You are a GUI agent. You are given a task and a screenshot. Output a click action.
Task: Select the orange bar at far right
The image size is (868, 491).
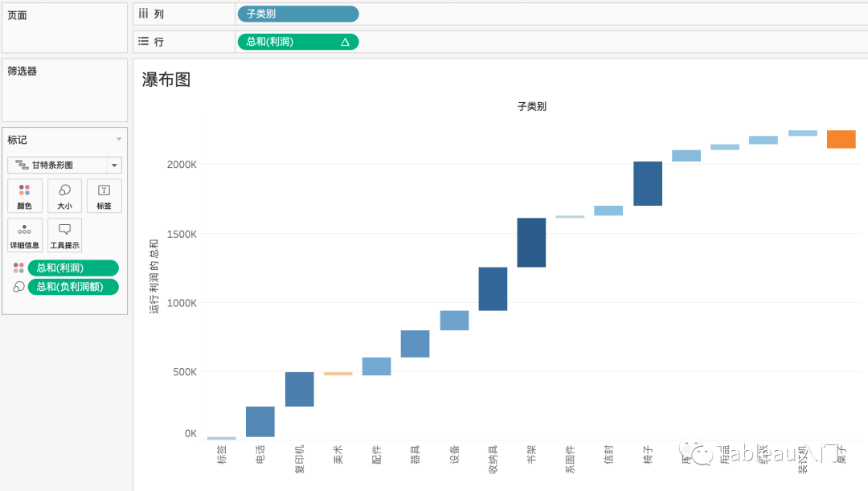coord(841,139)
